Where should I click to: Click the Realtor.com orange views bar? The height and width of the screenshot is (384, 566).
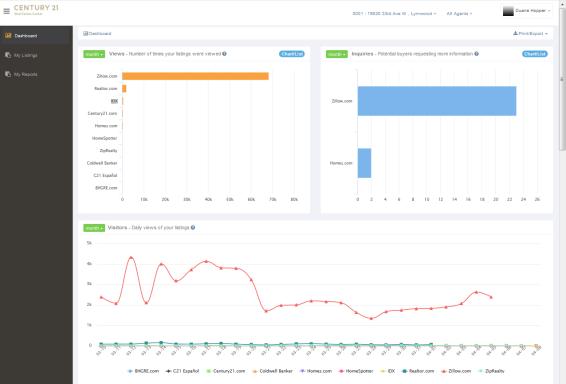(124, 88)
